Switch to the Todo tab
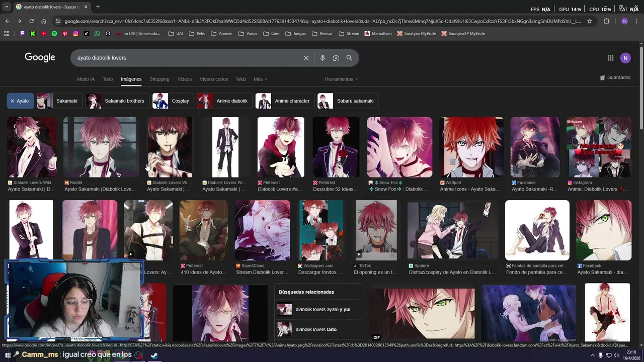 108,79
